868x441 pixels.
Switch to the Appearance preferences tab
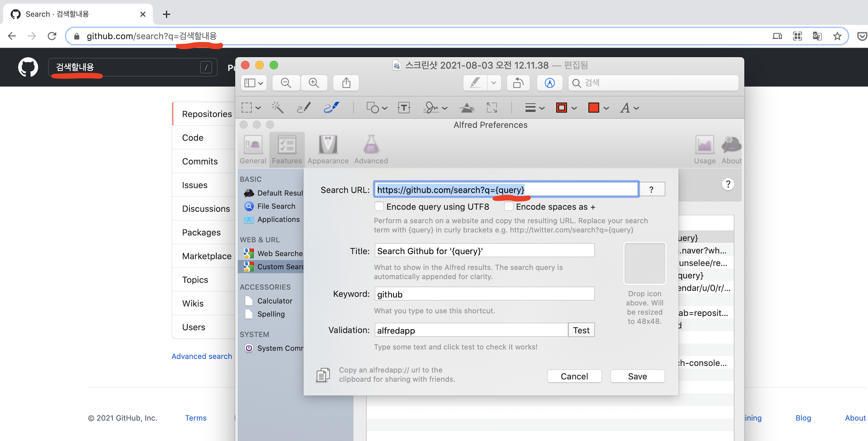pos(328,149)
